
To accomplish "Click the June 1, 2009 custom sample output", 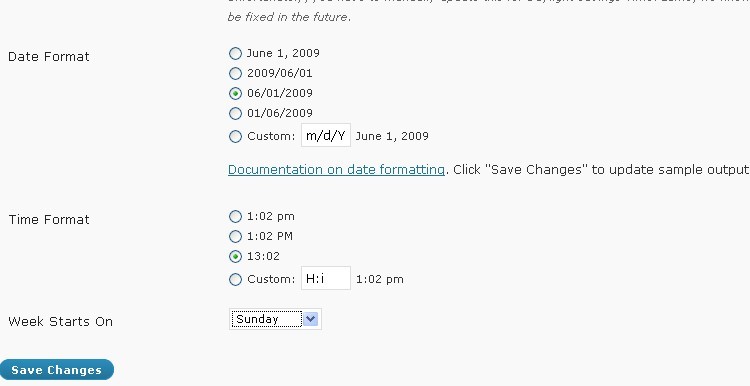I will point(392,136).
